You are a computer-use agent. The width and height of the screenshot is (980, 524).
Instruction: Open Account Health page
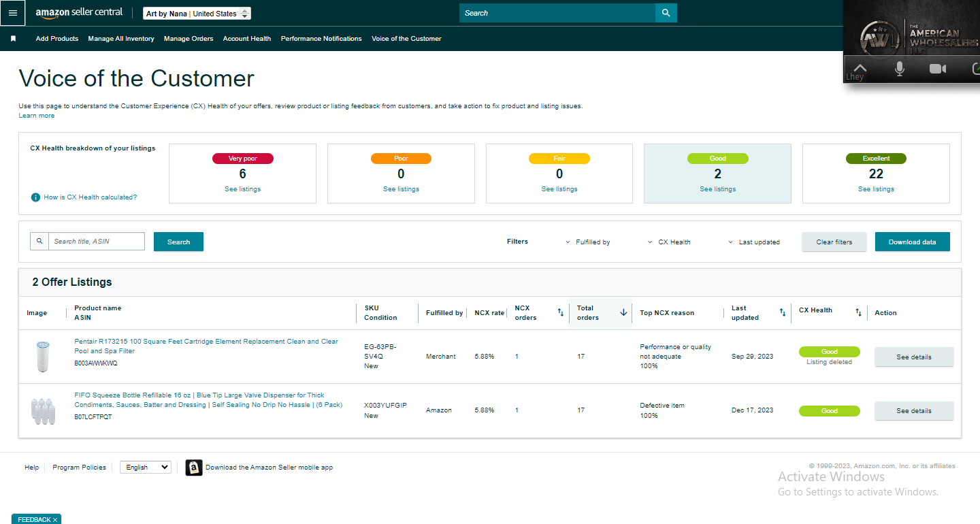247,39
